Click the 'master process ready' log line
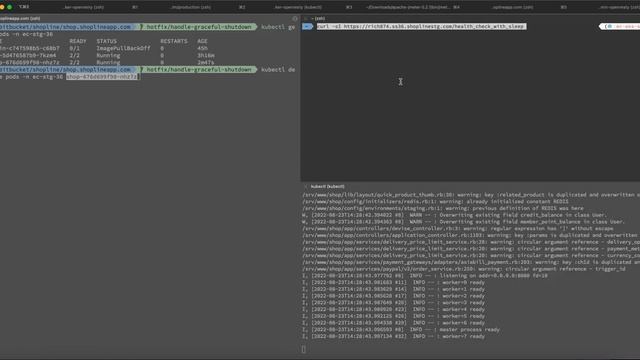This screenshot has width=640, height=360. 401,330
